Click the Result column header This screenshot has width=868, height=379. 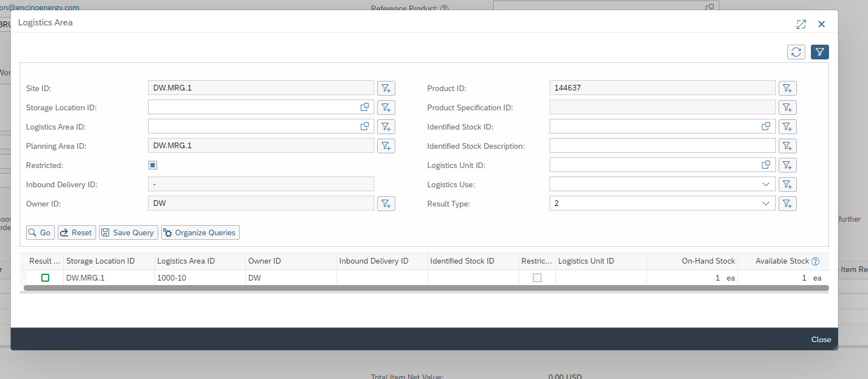pos(45,261)
